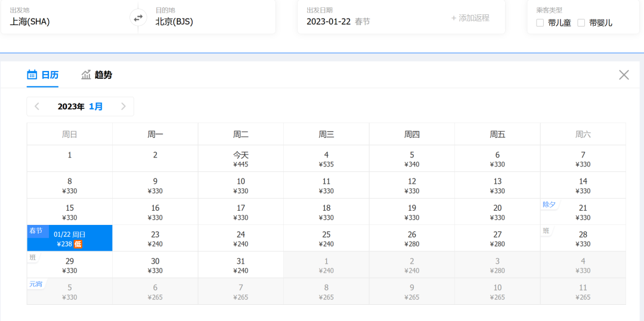Screen dimensions: 644x321
Task: Select February 10 priced ¥265
Action: click(497, 291)
